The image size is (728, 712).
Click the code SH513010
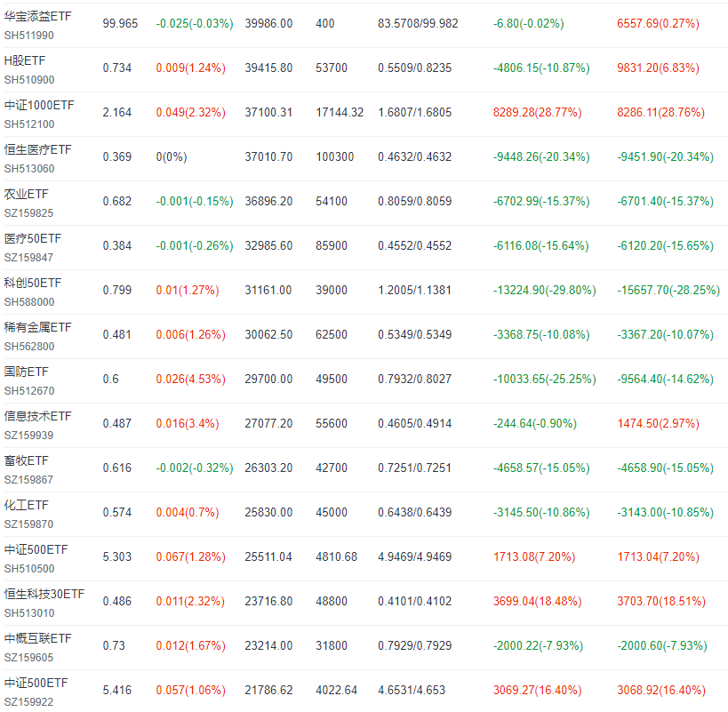click(x=29, y=613)
